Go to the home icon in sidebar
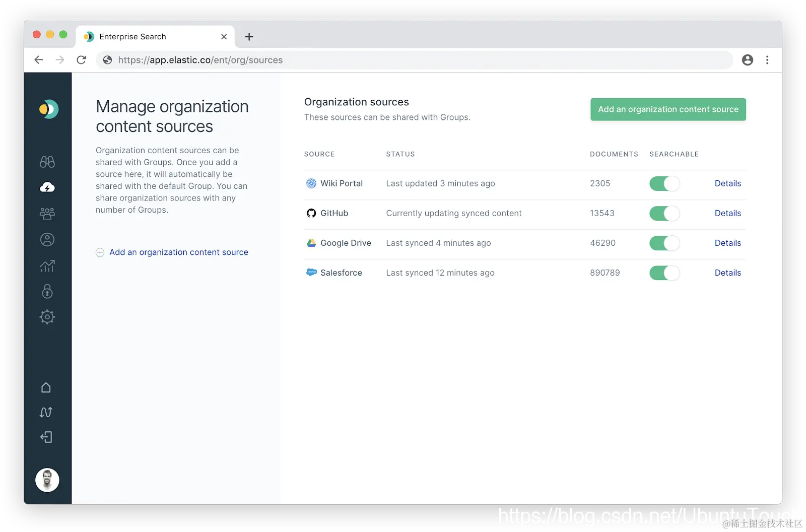Viewport: 806px width, 532px height. [46, 387]
